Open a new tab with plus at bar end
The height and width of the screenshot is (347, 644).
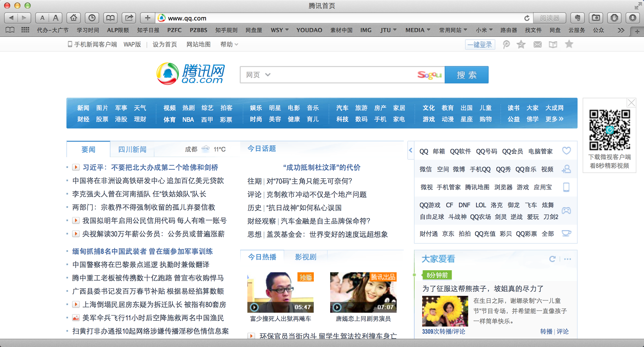coord(637,32)
